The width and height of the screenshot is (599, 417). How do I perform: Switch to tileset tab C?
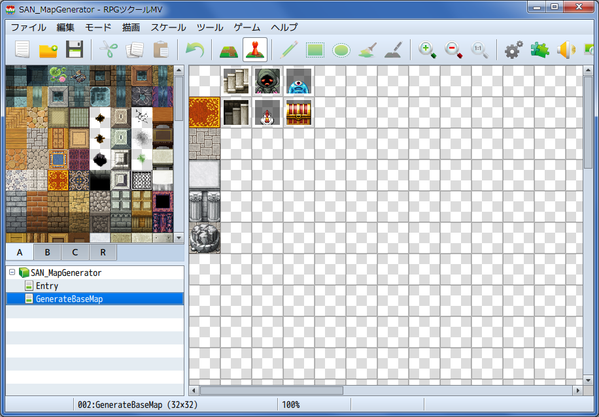pos(75,252)
